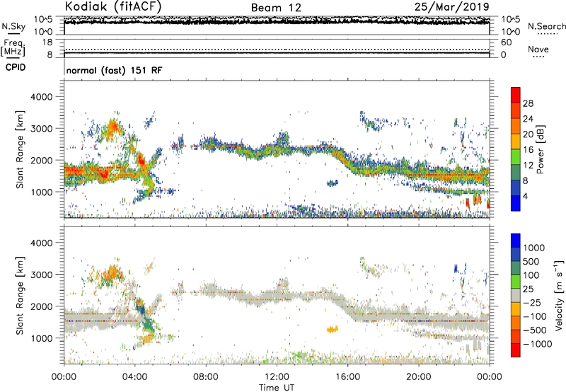
Task: Click the '28' Power color bar tick label
Action: [x=528, y=103]
